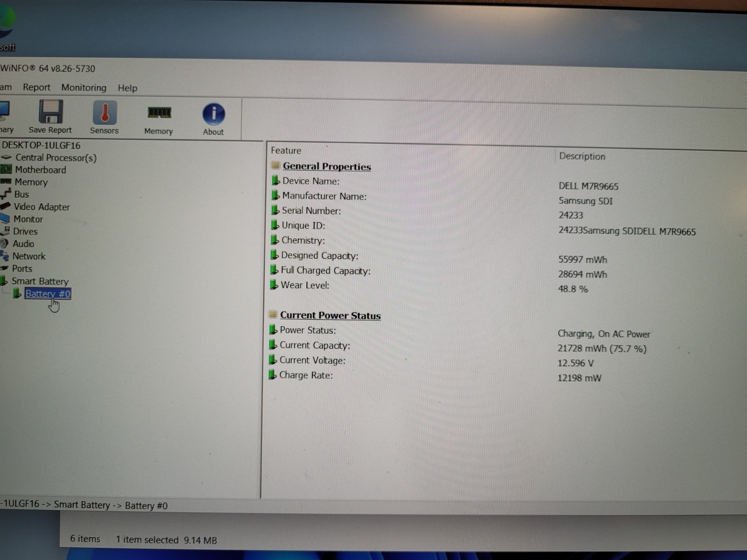The width and height of the screenshot is (747, 560).
Task: Click the Wear Level row battery icon
Action: click(274, 285)
